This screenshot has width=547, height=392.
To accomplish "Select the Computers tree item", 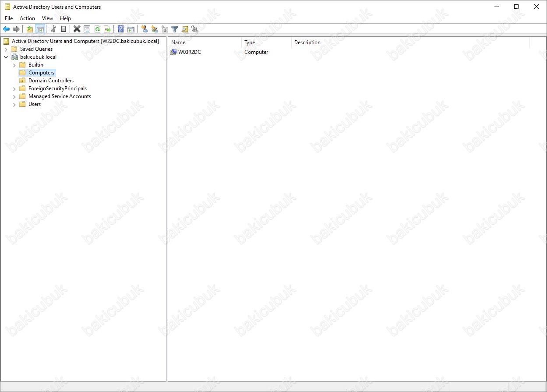I will pyautogui.click(x=42, y=73).
